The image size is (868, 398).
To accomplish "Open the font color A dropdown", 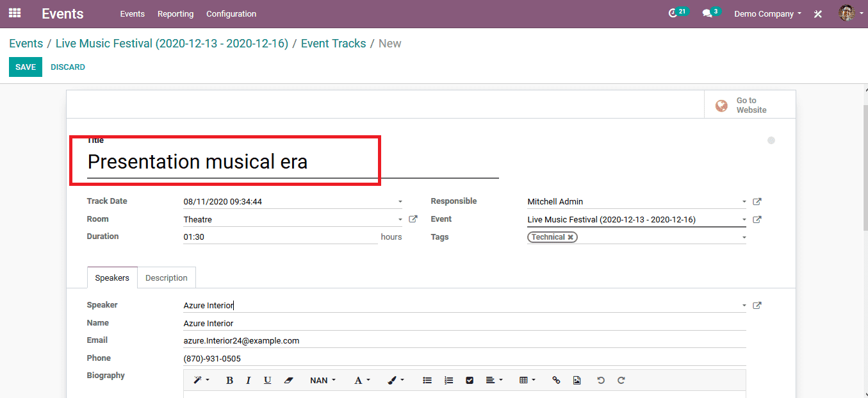I will (x=363, y=380).
